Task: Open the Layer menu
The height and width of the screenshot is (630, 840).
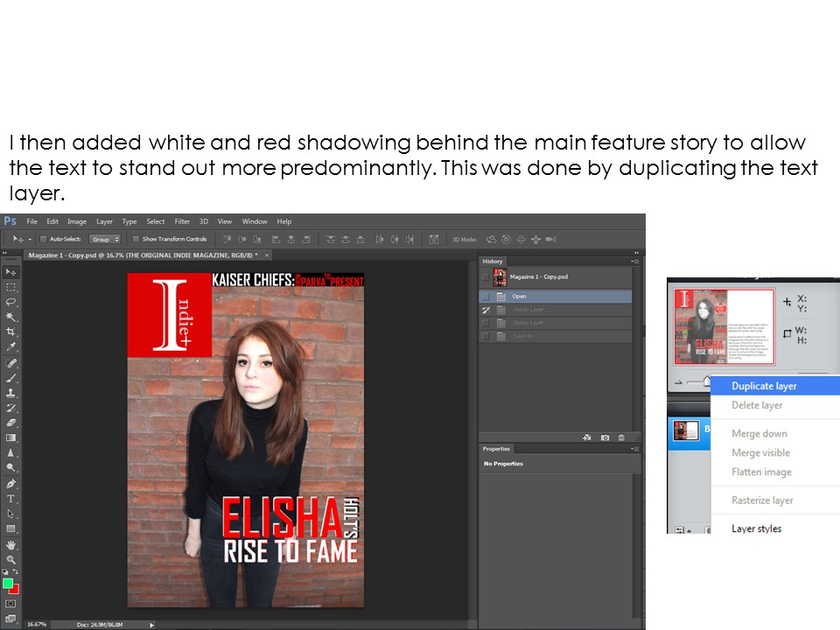Action: pos(104,221)
